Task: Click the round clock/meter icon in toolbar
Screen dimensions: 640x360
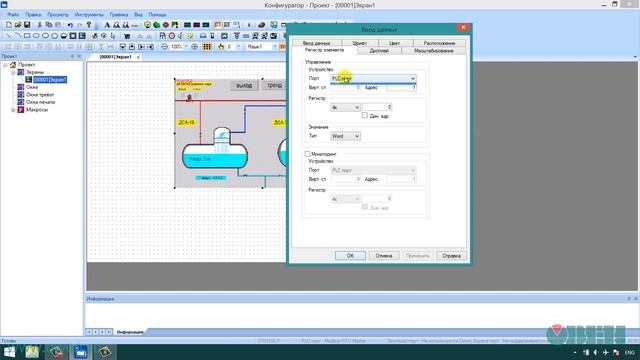Action: point(172,36)
